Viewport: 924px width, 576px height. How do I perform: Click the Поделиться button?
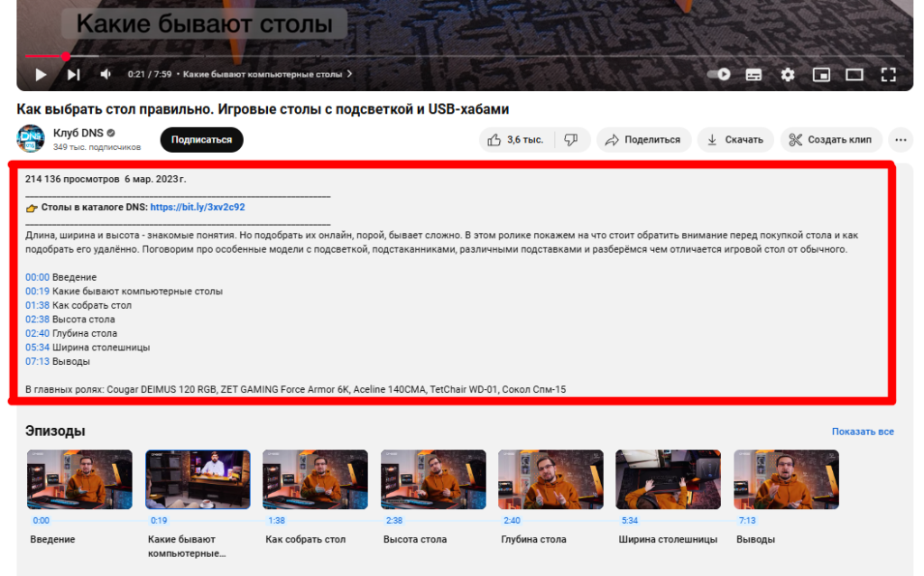(x=643, y=140)
